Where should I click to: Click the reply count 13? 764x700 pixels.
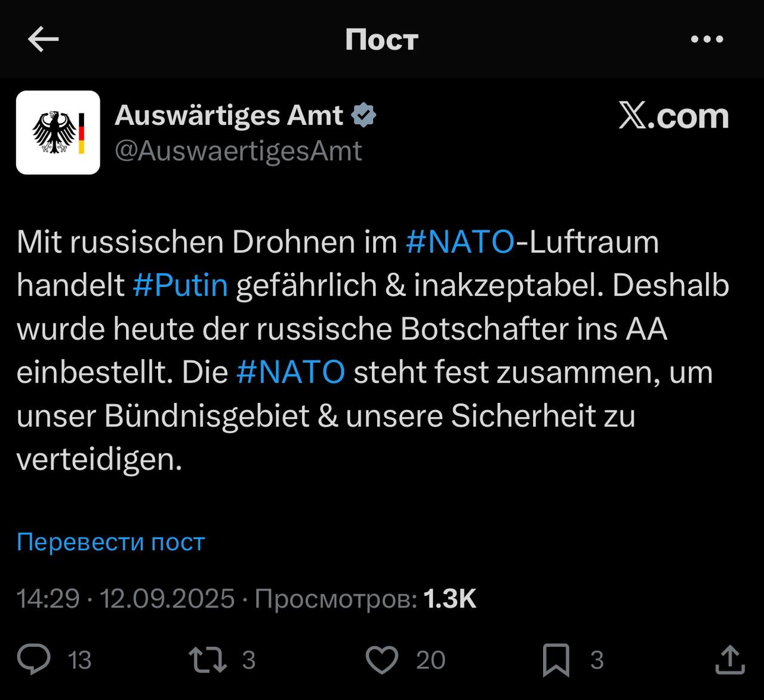(79, 661)
